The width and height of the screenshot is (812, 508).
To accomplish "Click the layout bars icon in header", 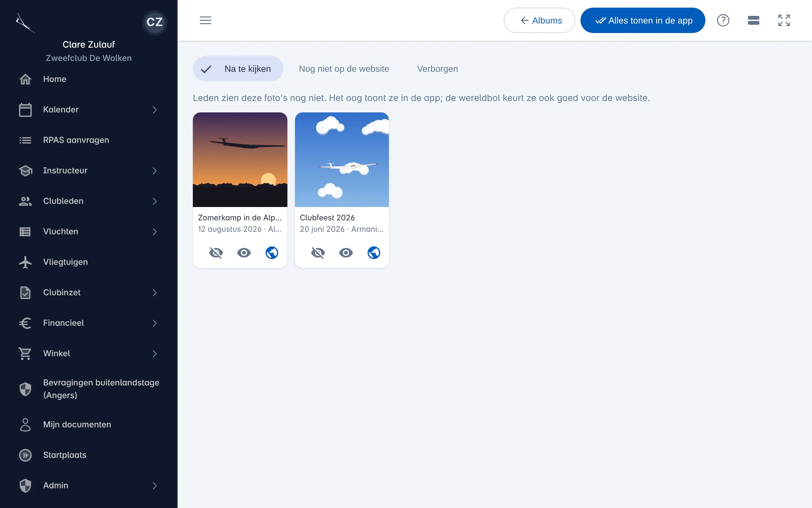I will pos(753,21).
